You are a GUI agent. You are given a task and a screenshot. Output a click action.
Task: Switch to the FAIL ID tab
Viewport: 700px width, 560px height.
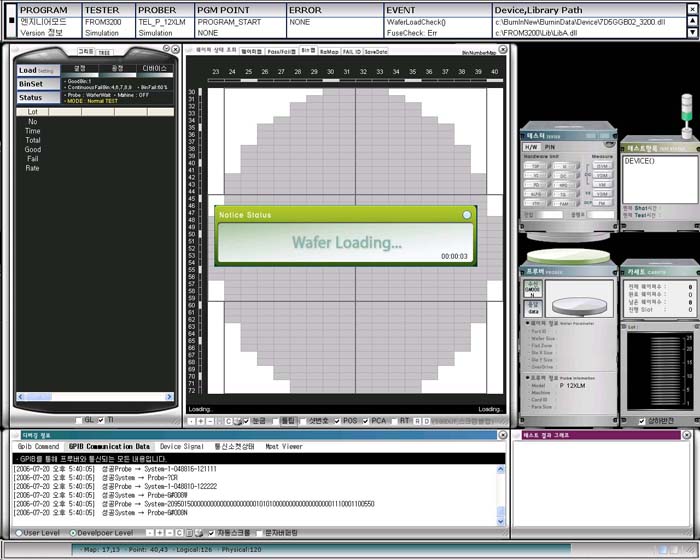[351, 52]
